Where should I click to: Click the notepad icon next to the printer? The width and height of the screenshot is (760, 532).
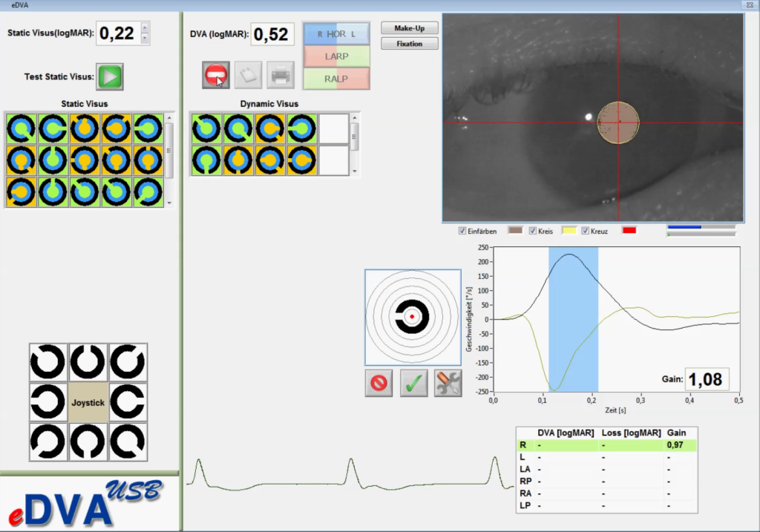249,75
